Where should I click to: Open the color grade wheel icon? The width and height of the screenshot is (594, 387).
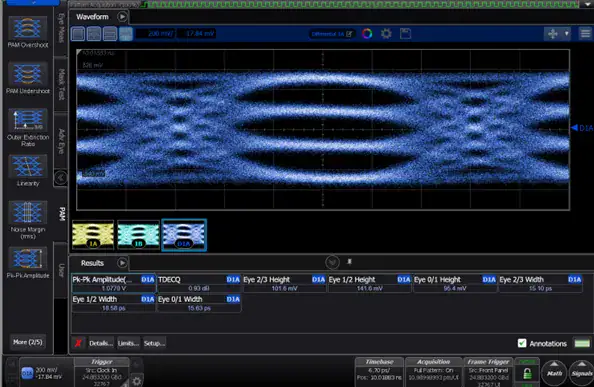[x=367, y=34]
